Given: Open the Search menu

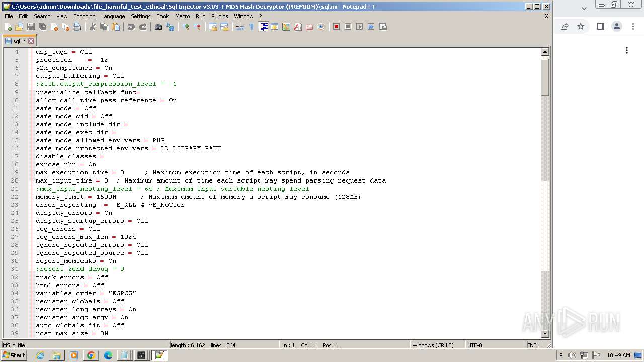Looking at the screenshot, I should tap(42, 16).
